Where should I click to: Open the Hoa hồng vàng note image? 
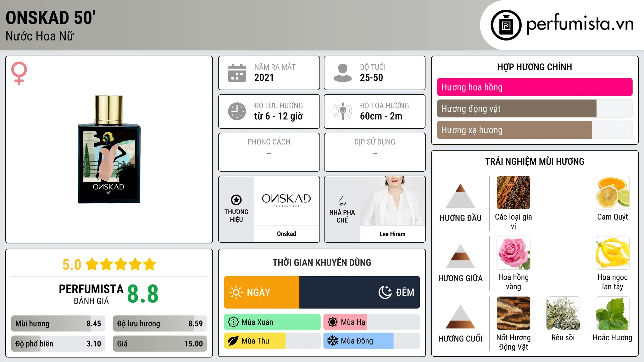click(513, 253)
